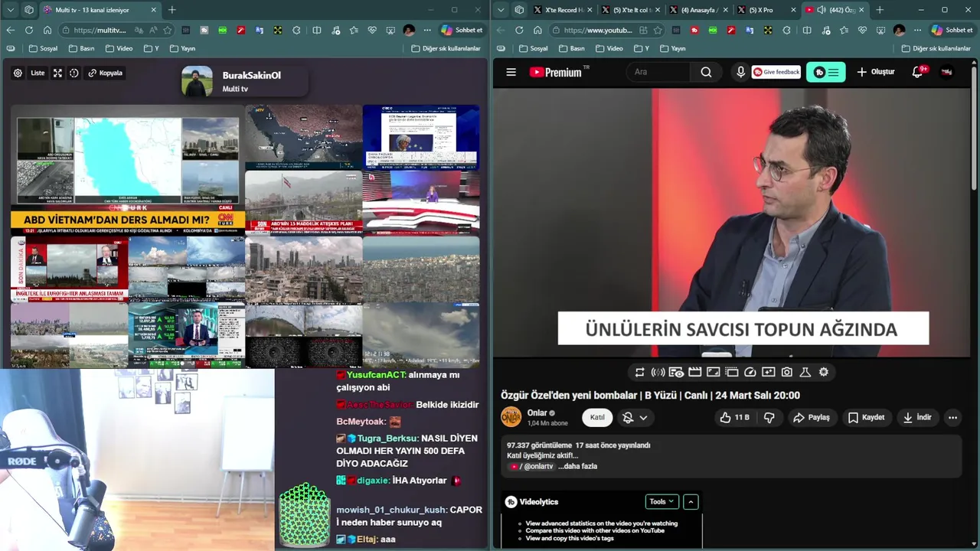Toggle the screen-frame cinema mode icon
The height and width of the screenshot is (551, 980).
[713, 372]
